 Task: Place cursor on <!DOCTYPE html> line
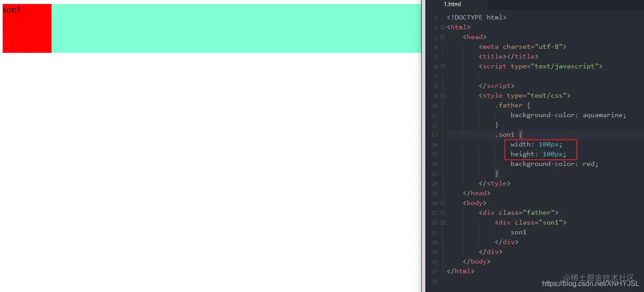point(476,17)
